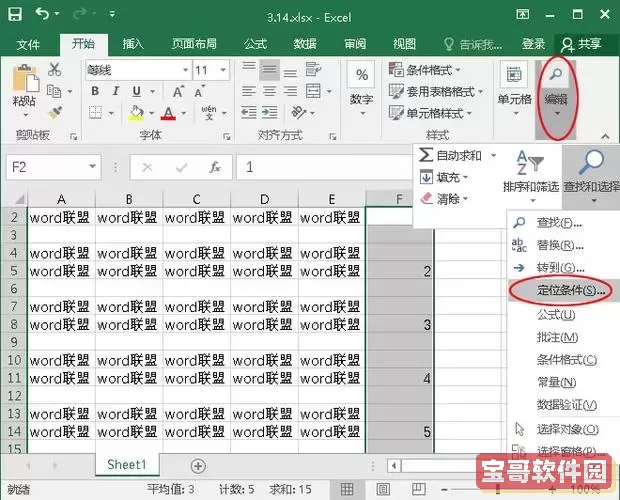Apply yellow fill color bucket
The width and height of the screenshot is (620, 500).
[136, 113]
